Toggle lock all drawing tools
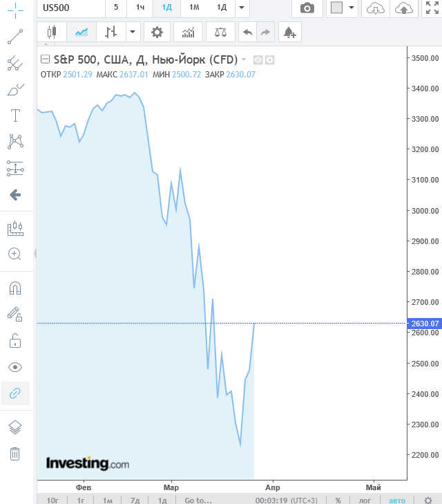The image size is (442, 504). [15, 341]
